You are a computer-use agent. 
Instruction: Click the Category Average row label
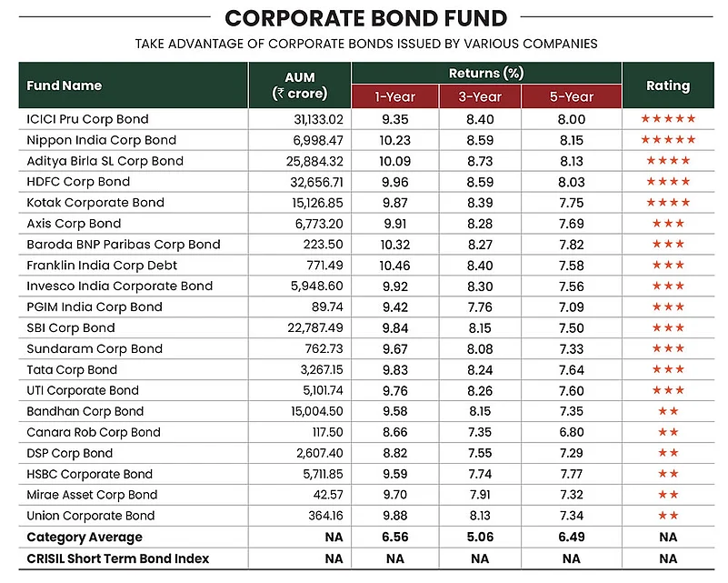tap(85, 537)
